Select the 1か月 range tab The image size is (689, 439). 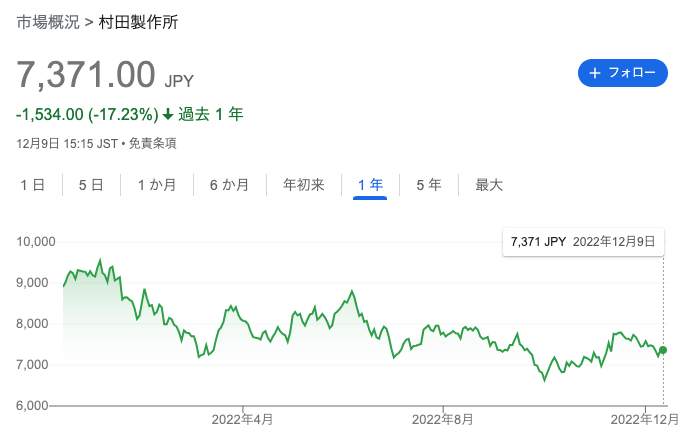[157, 185]
